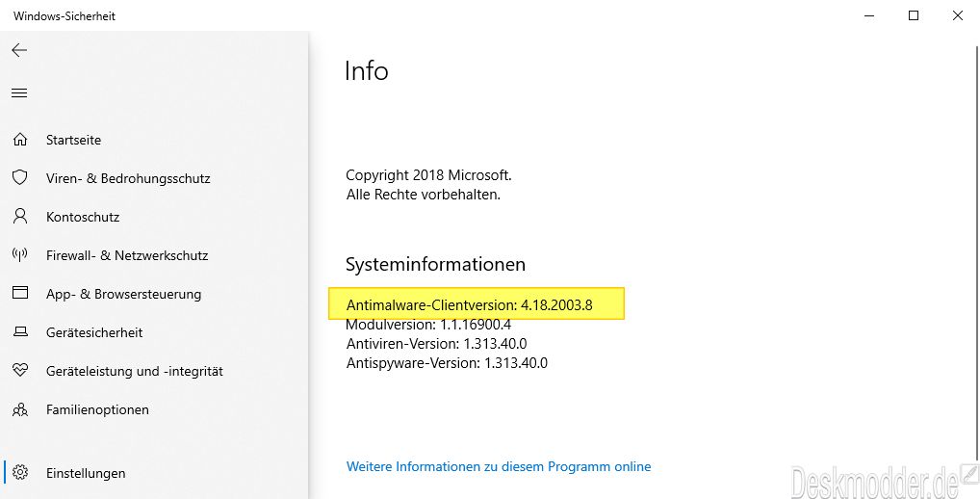The width and height of the screenshot is (980, 499).
Task: Go to Firewall- & Netzwerkschutz
Action: [x=127, y=255]
